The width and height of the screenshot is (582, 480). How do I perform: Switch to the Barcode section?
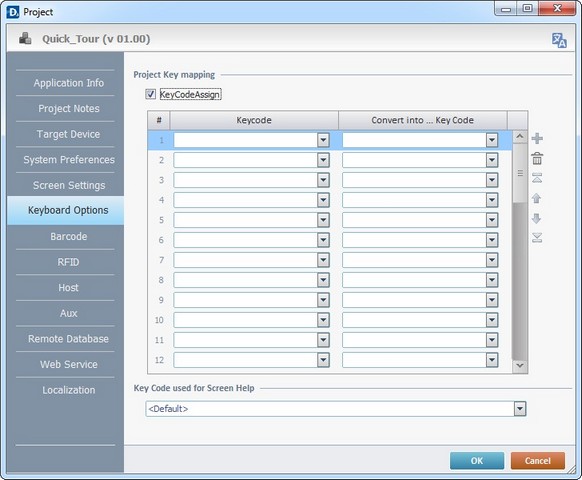point(69,236)
